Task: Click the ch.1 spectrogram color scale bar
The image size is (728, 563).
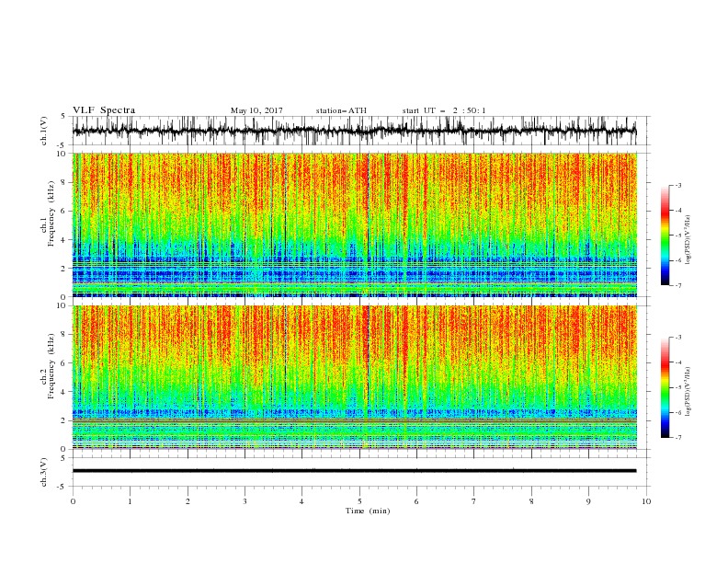Action: pos(665,236)
